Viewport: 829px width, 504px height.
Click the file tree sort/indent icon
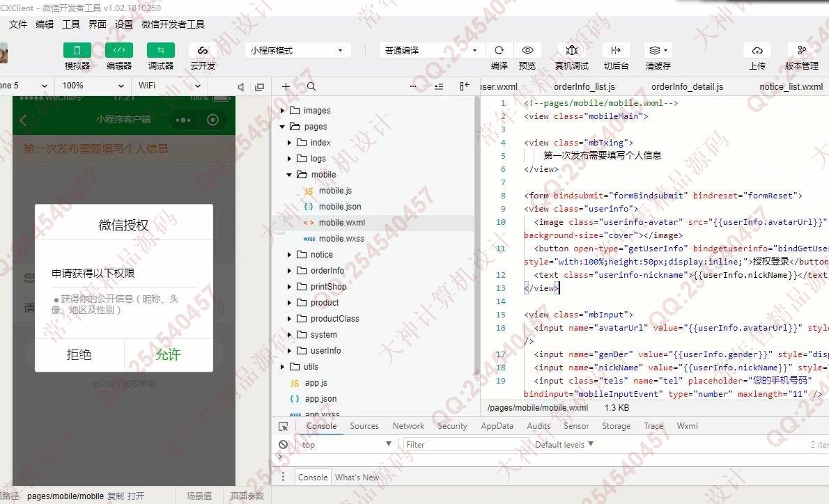pos(439,86)
